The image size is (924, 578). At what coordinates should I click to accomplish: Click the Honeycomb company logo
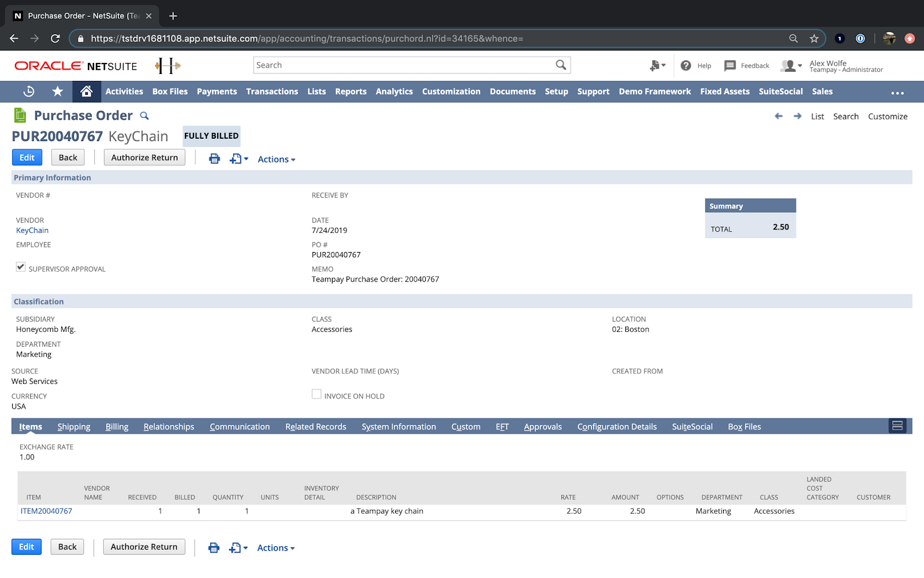[x=167, y=65]
